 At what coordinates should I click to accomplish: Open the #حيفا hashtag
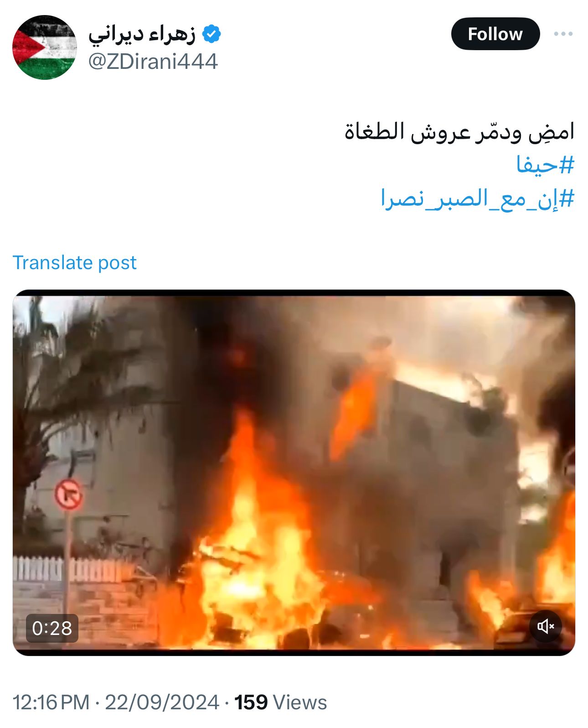tap(545, 165)
